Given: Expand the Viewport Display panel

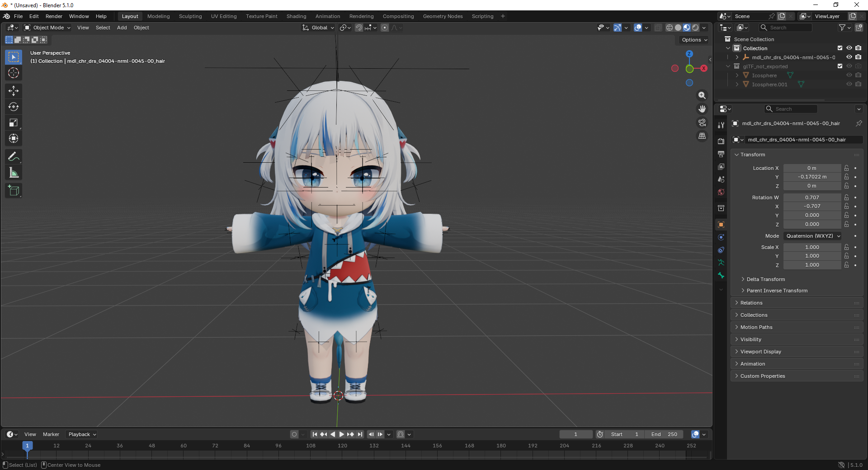Looking at the screenshot, I should coord(797,352).
